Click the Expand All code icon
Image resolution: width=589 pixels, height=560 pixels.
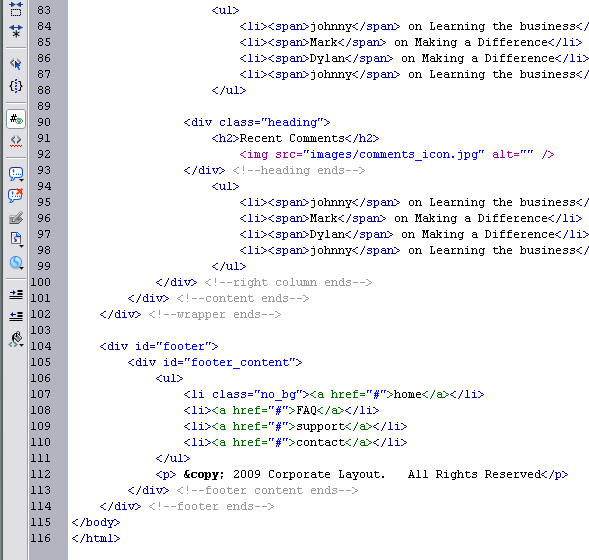pos(16,31)
